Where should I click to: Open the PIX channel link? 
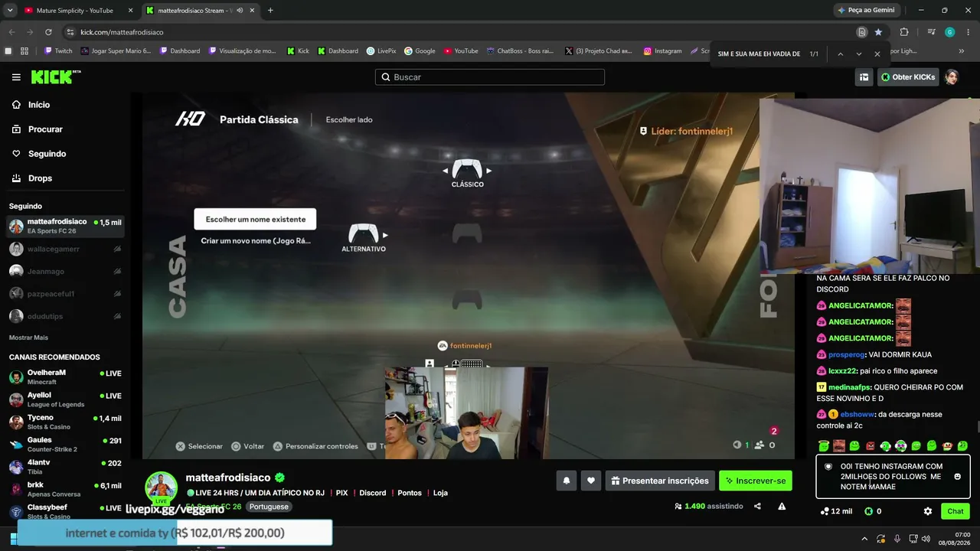(341, 493)
